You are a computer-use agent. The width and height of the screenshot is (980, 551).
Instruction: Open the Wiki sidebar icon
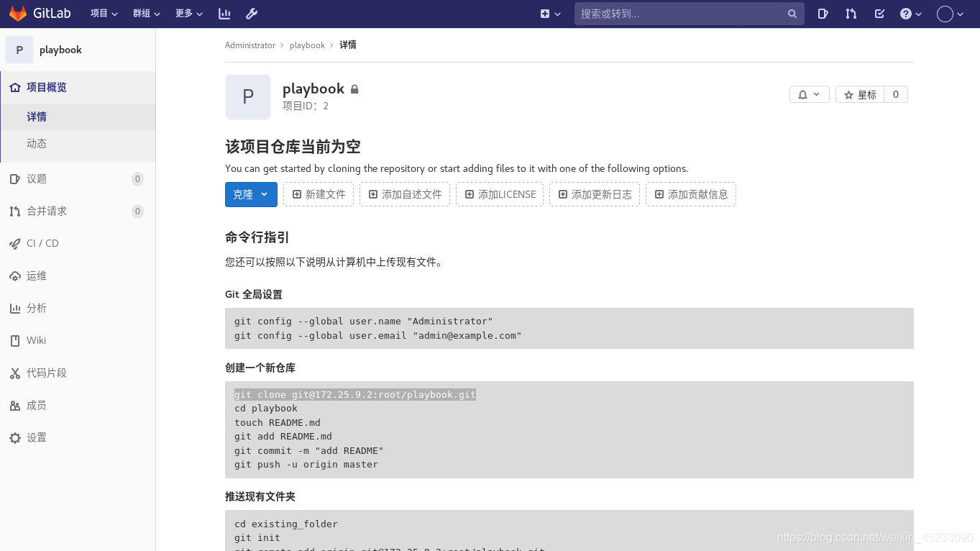pyautogui.click(x=15, y=340)
